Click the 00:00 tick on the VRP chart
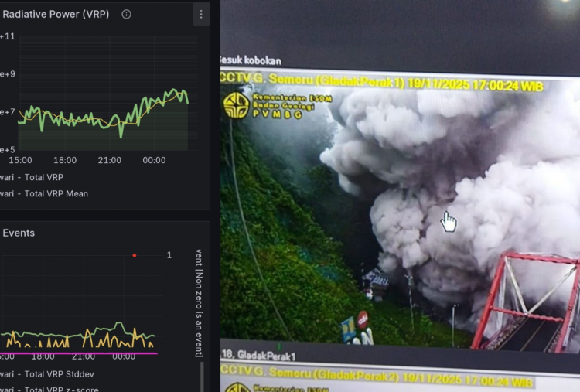The height and width of the screenshot is (392, 580). [x=154, y=160]
